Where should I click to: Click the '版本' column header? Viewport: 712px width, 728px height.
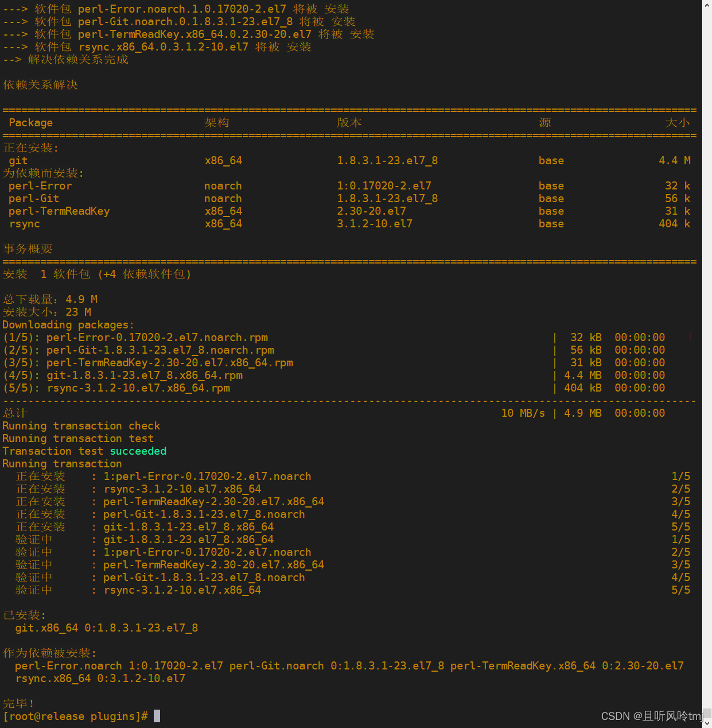(x=349, y=122)
